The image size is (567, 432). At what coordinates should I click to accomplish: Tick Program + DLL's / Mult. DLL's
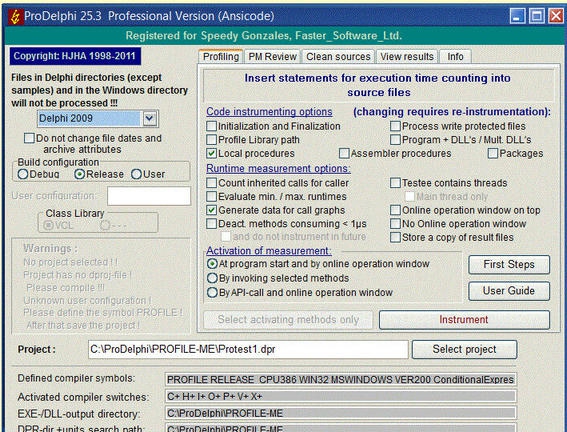click(x=395, y=140)
